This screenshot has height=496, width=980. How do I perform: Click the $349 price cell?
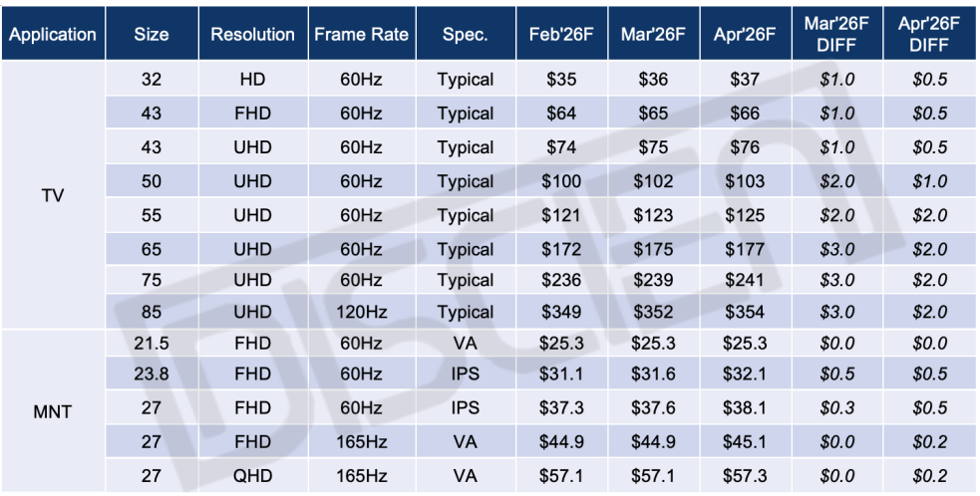coord(560,313)
